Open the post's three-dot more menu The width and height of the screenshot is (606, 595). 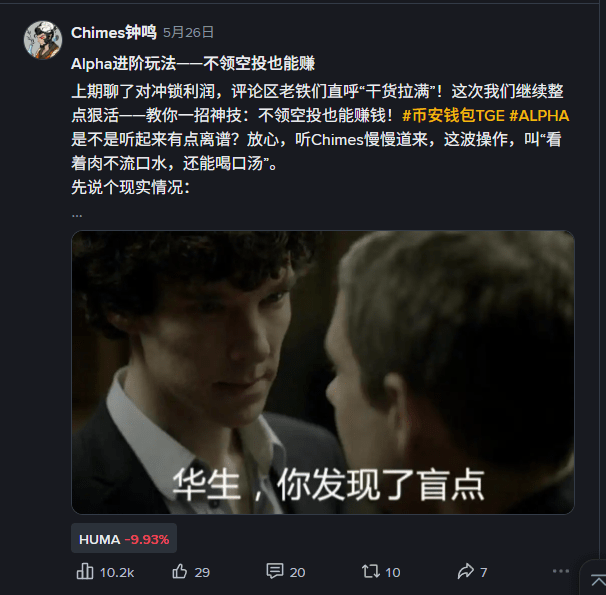click(561, 571)
